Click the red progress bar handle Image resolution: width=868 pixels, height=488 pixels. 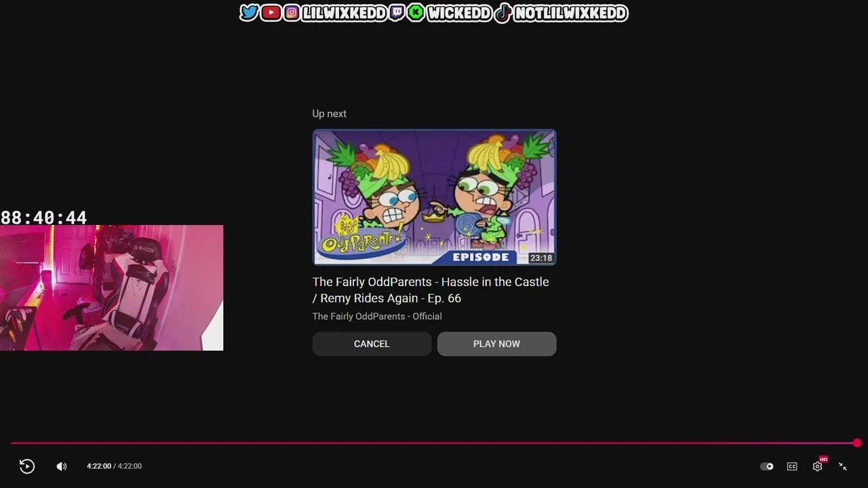(x=857, y=443)
